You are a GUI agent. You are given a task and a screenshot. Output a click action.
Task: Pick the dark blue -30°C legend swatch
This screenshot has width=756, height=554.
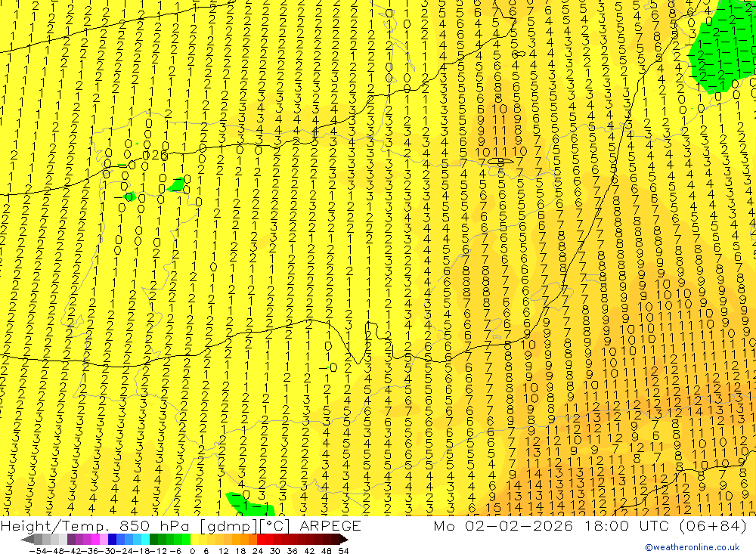(113, 540)
